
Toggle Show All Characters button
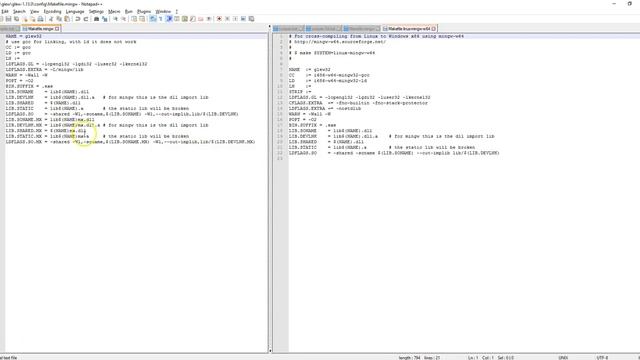click(161, 19)
